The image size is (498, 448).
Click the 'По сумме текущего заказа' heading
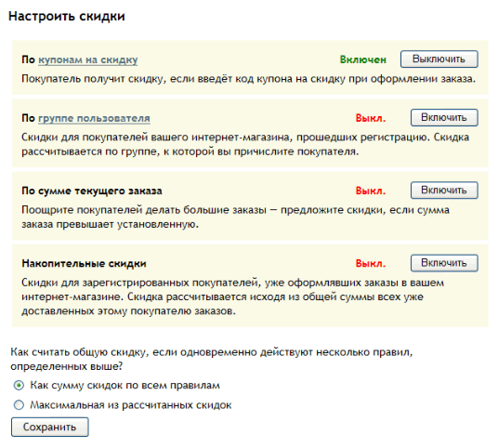pyautogui.click(x=92, y=191)
